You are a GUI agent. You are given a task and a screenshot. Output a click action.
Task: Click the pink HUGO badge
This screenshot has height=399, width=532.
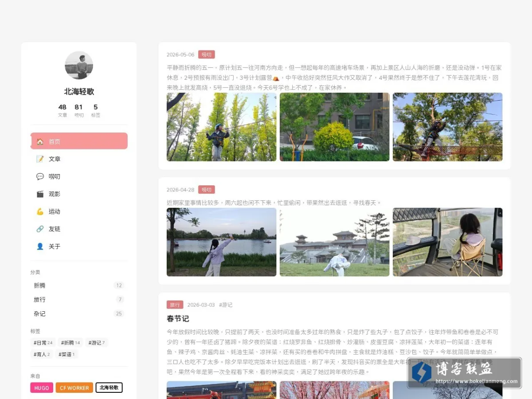pyautogui.click(x=42, y=388)
